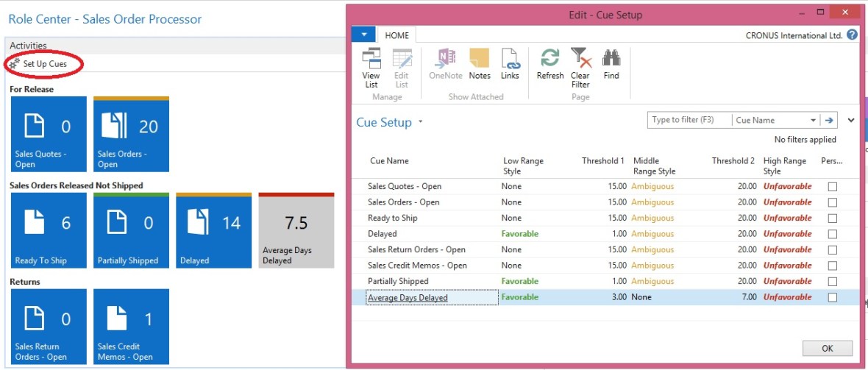Tick the Personalized checkbox for Sales Quotes - Open
Image resolution: width=868 pixels, height=370 pixels.
pos(832,187)
